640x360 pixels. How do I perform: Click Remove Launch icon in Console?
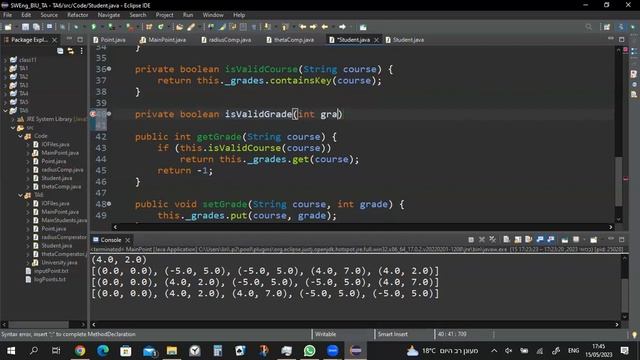click(482, 240)
